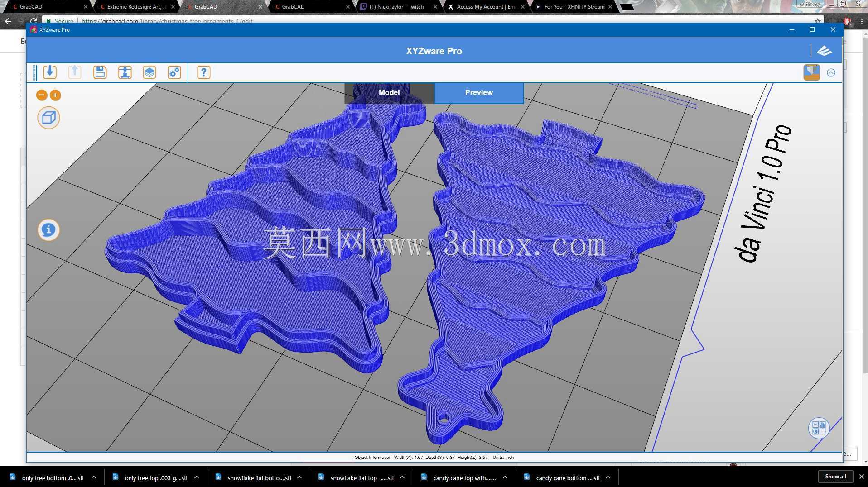
Task: Close the XFINITY Stream browser tab
Action: click(610, 7)
